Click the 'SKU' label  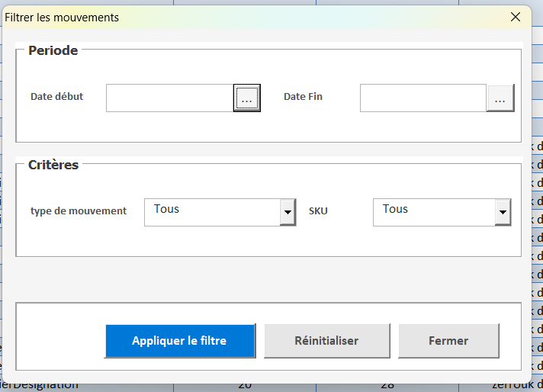pos(318,210)
